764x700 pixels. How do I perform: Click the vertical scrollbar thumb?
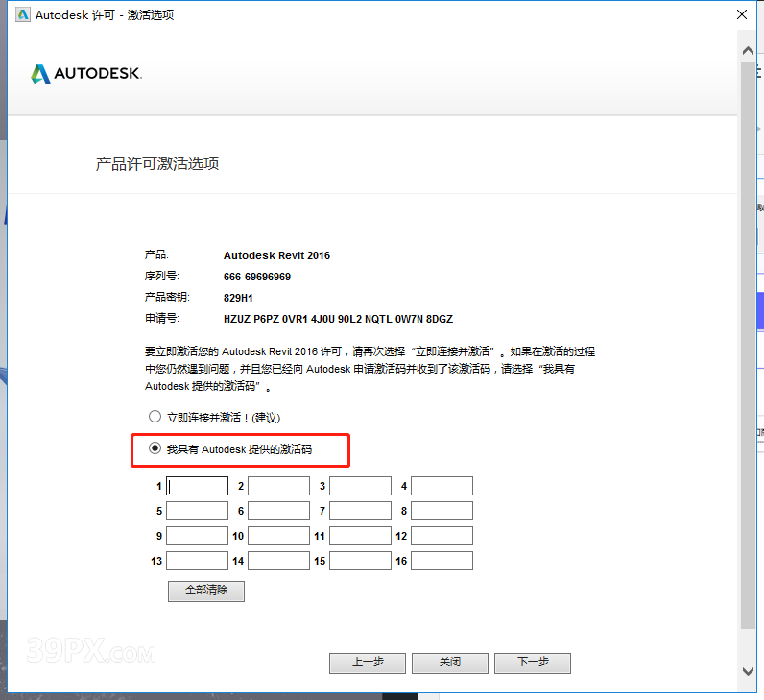tap(748, 345)
